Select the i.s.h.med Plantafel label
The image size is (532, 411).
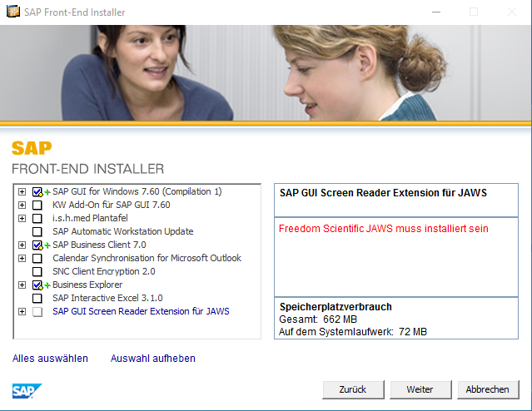click(x=90, y=218)
